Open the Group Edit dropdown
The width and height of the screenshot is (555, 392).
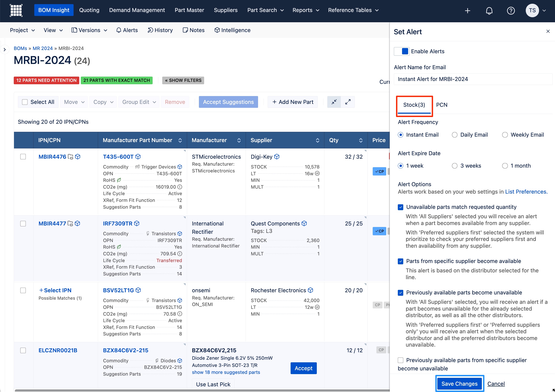[139, 102]
